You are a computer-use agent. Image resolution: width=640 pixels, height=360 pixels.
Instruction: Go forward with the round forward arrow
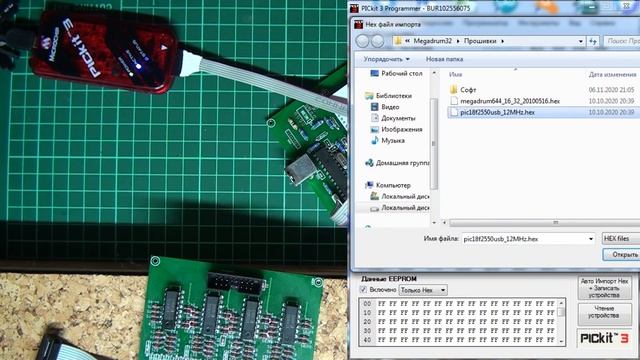(x=378, y=41)
